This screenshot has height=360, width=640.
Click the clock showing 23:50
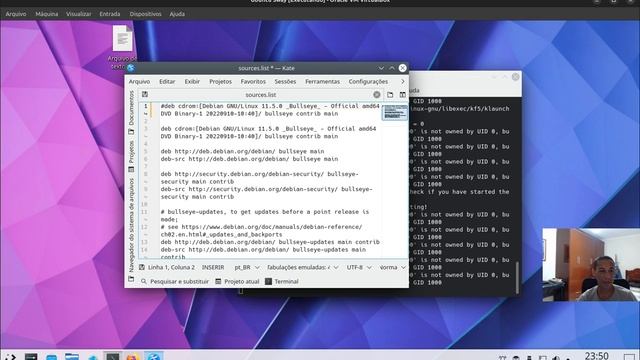pos(596,356)
